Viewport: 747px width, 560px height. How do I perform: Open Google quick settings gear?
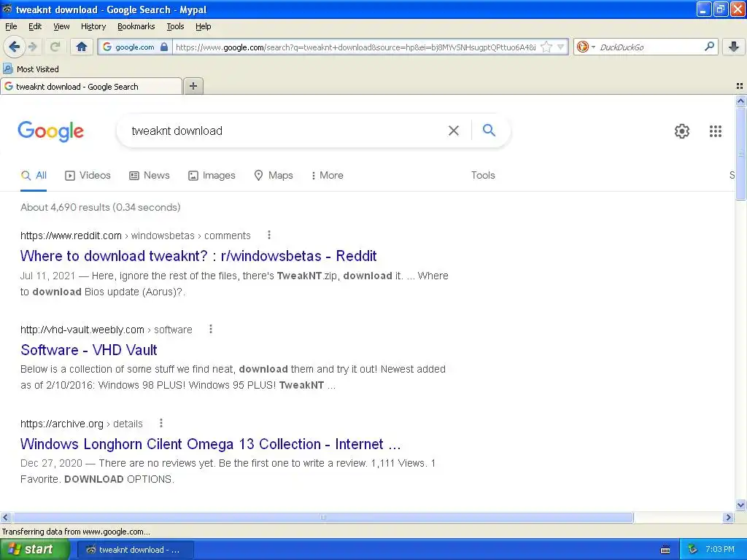[x=682, y=131]
